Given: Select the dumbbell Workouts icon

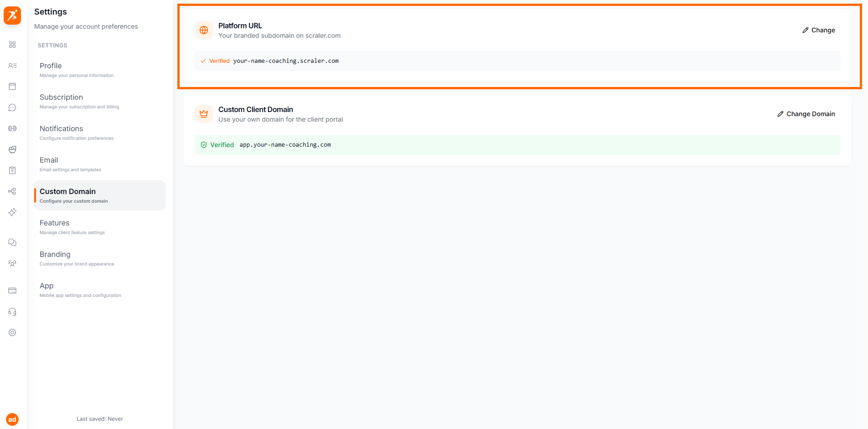Looking at the screenshot, I should tap(12, 128).
